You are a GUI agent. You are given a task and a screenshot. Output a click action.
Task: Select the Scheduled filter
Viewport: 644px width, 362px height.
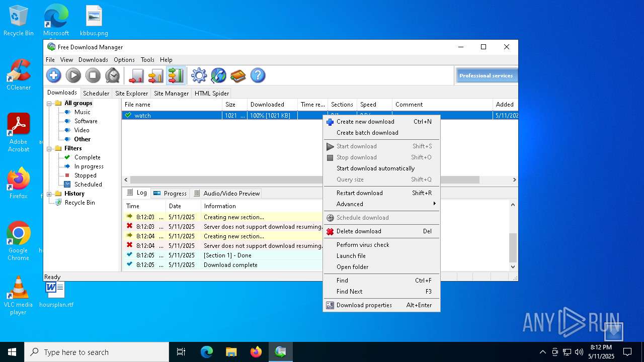[x=88, y=185]
